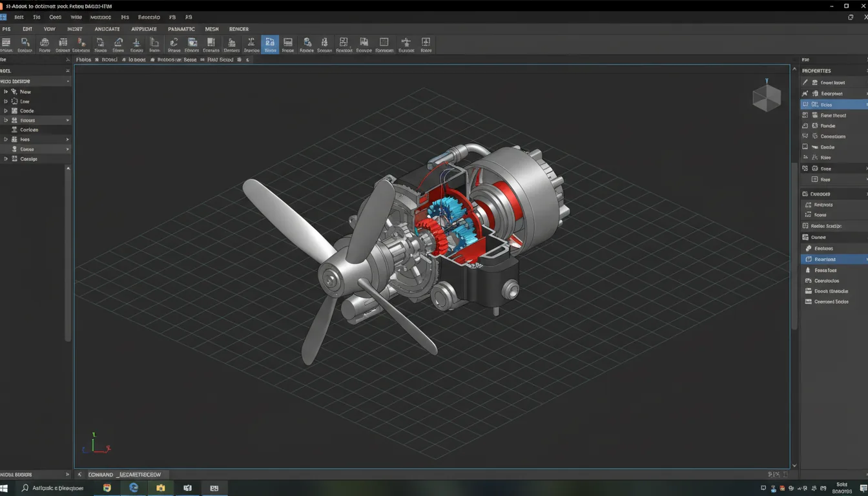Viewport: 868px width, 496px height.
Task: Click the RENDER menu at top right
Action: (x=238, y=28)
